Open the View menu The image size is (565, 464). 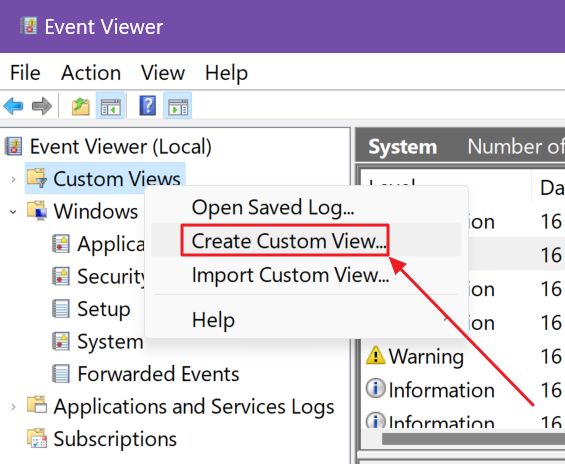163,73
